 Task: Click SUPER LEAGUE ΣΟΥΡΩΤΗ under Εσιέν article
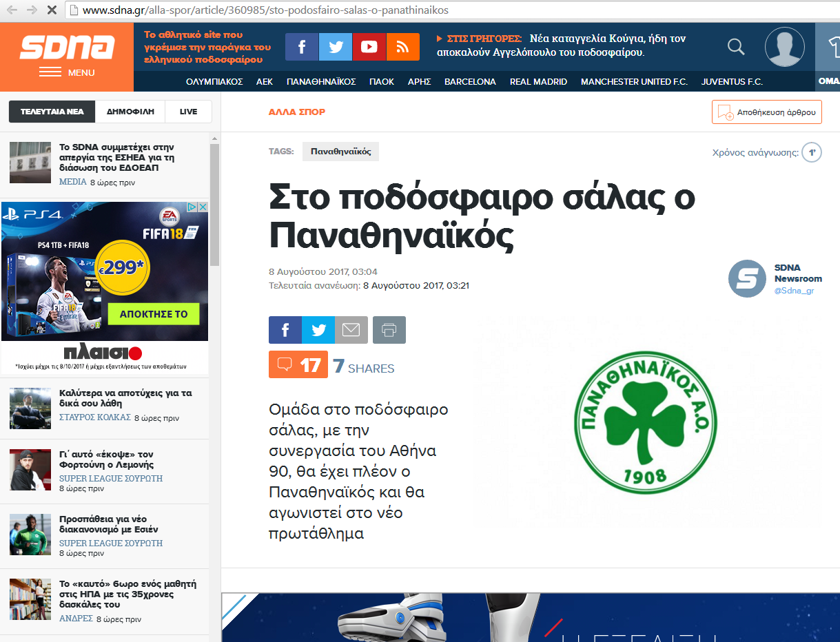click(111, 543)
